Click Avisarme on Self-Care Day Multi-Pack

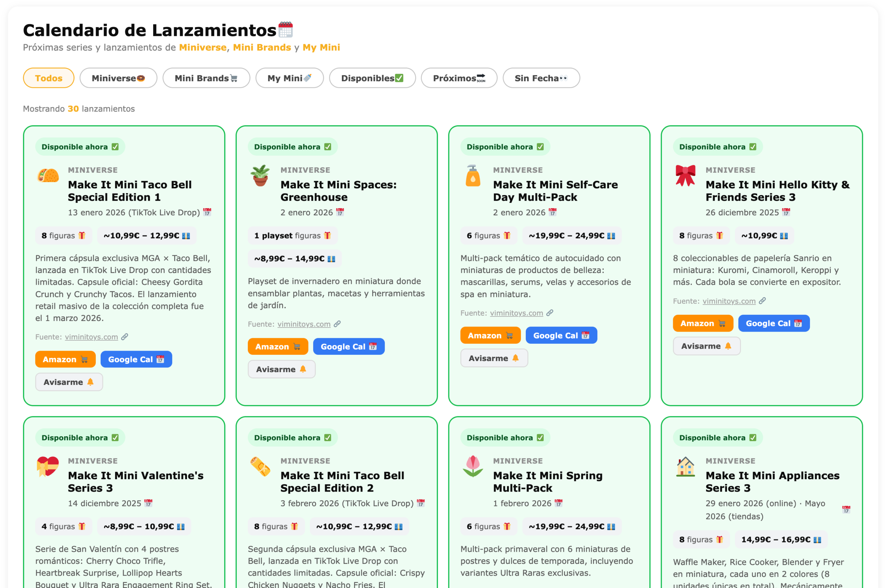coord(494,358)
